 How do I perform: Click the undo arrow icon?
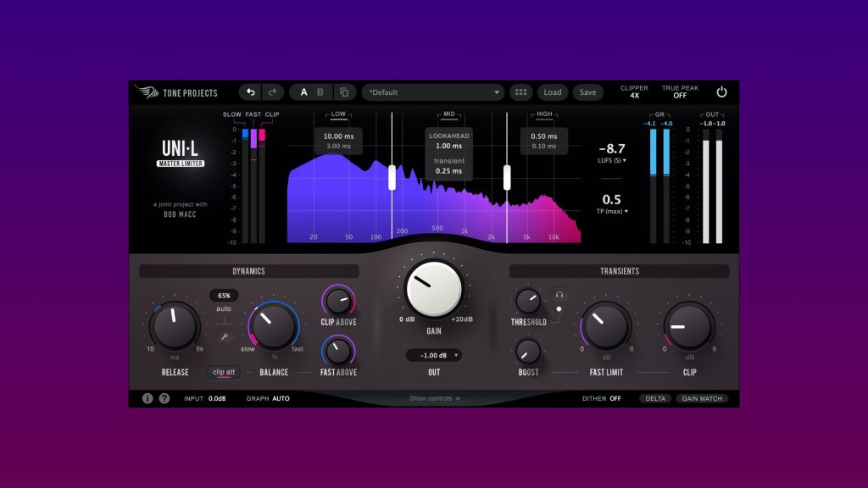click(250, 91)
